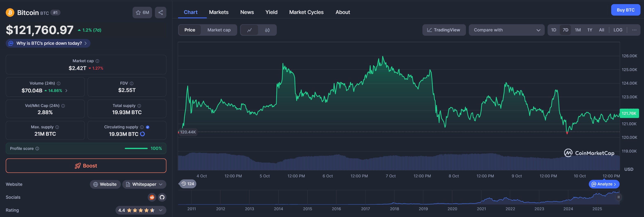Open the Market Cycles tab
The height and width of the screenshot is (217, 644).
[306, 12]
